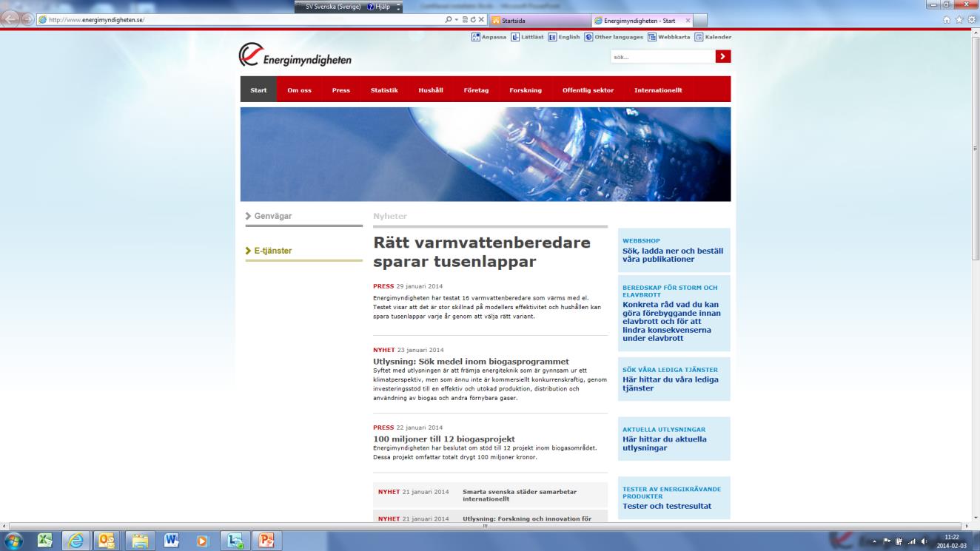
Task: Open the Hushåll menu item
Action: [x=431, y=90]
